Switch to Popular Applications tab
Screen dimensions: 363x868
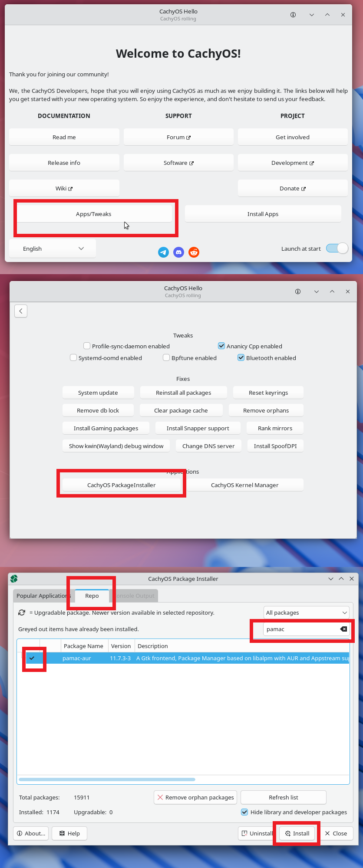(x=43, y=596)
